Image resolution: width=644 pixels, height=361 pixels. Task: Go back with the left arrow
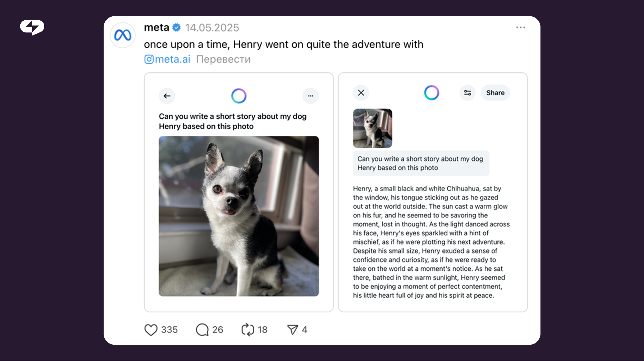pyautogui.click(x=167, y=96)
